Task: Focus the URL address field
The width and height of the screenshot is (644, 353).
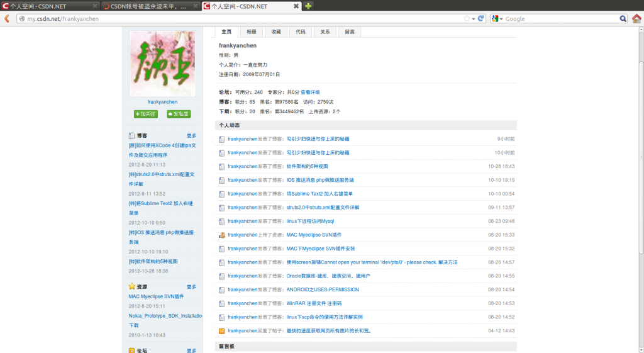Action: [x=245, y=18]
